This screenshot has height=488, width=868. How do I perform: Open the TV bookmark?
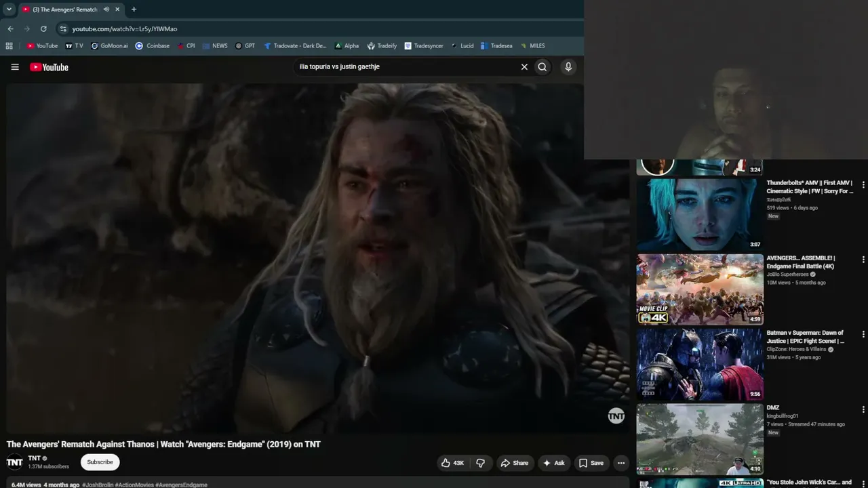tap(74, 46)
